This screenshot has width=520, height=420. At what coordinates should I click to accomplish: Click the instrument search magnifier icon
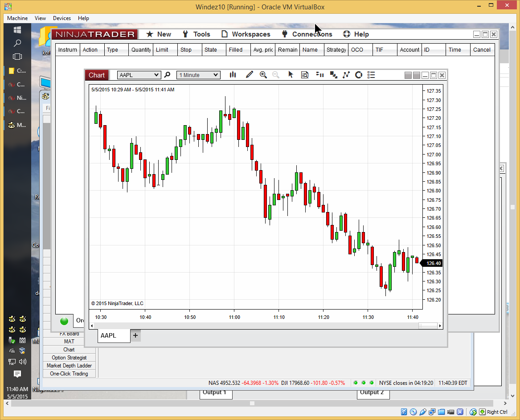coord(168,75)
